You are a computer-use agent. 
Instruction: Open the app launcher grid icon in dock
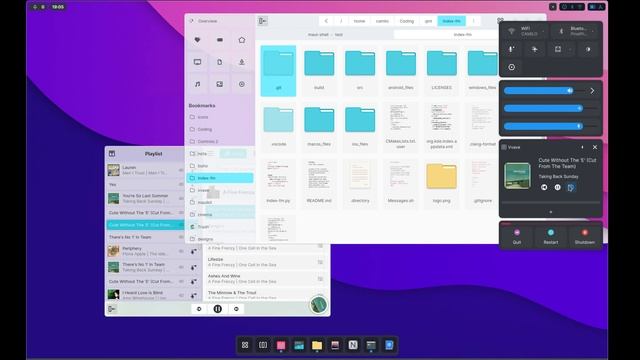coord(245,345)
